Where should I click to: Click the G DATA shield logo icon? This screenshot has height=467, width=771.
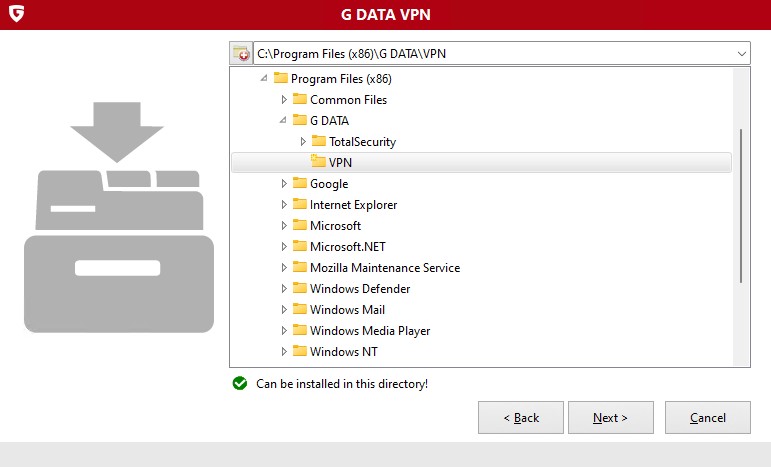click(x=15, y=14)
